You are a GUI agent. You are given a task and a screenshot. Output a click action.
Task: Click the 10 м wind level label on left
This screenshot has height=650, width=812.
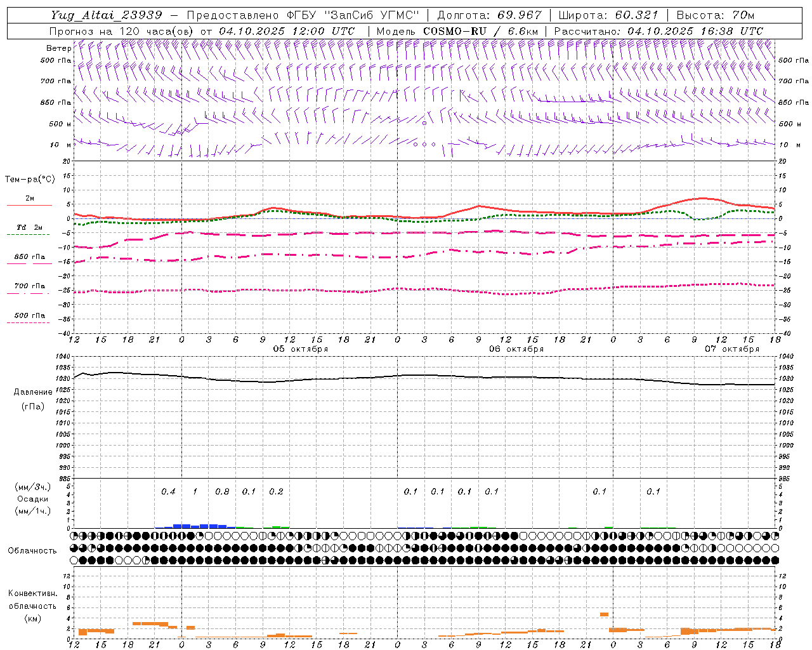coord(60,145)
